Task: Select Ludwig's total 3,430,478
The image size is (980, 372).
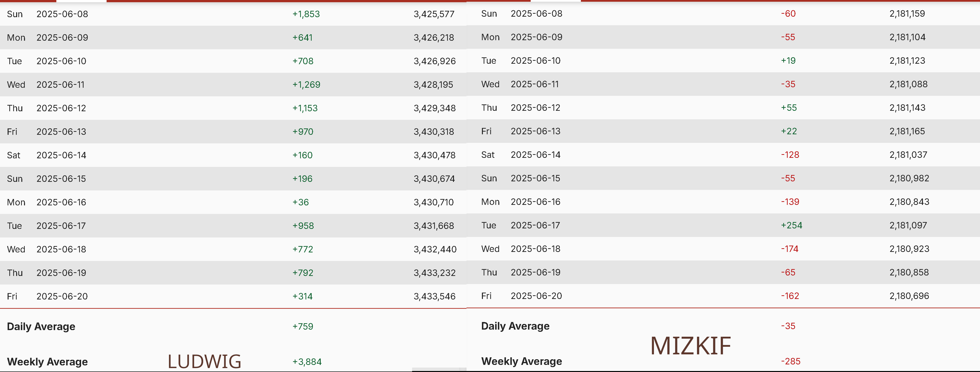Action: click(x=435, y=156)
